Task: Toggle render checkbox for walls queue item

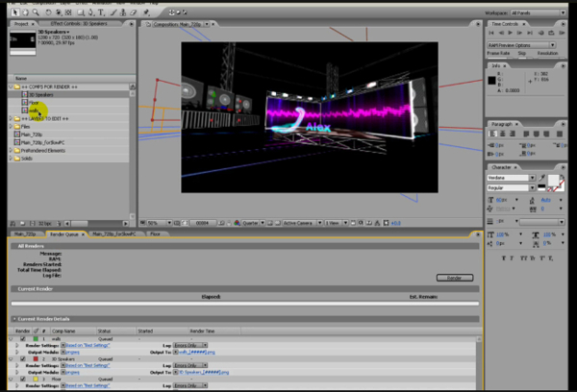Action: click(x=23, y=339)
